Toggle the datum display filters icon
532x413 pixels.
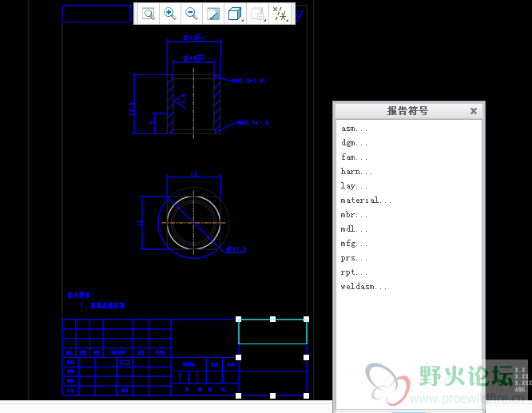[280, 14]
